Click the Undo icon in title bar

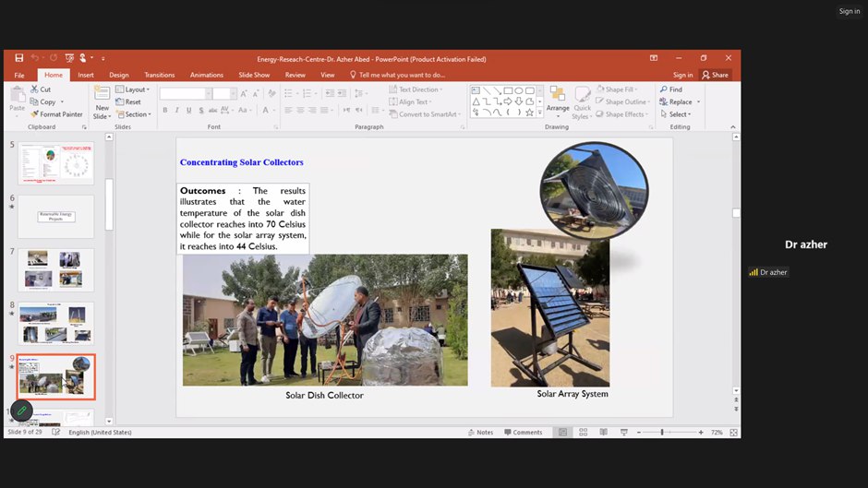click(34, 57)
